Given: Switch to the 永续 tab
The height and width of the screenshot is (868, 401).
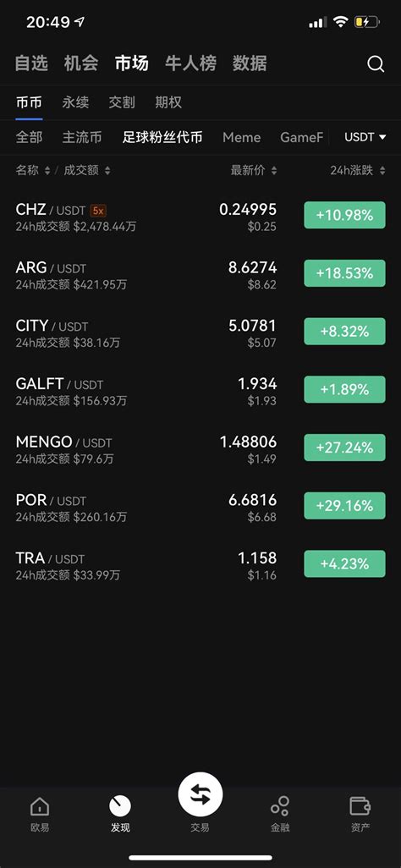Looking at the screenshot, I should [75, 102].
